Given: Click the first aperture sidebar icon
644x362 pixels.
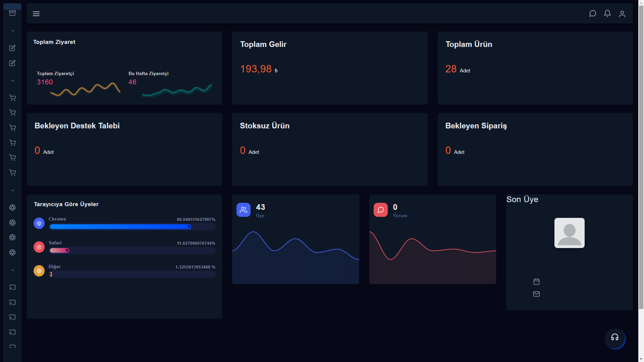Looking at the screenshot, I should click(x=12, y=207).
